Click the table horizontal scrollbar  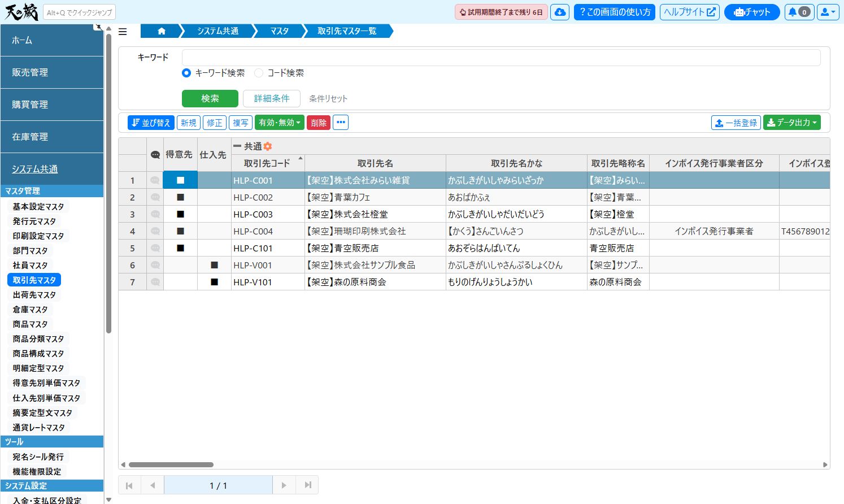click(x=171, y=465)
